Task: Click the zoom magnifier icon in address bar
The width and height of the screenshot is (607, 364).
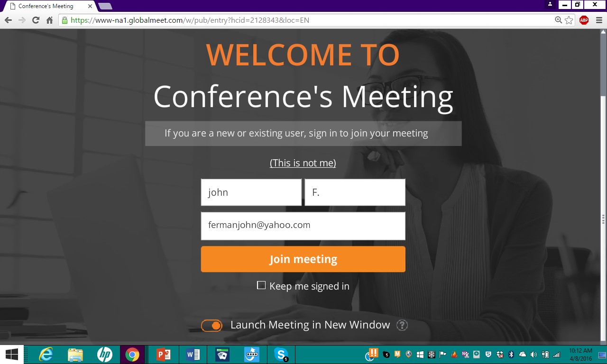Action: tap(559, 20)
